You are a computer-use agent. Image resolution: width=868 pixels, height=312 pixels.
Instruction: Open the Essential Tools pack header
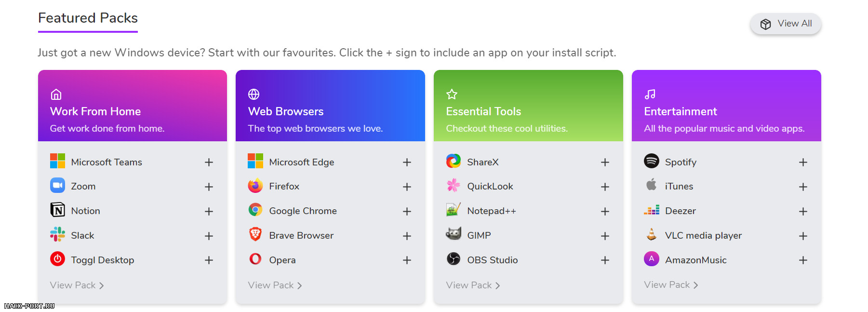point(528,106)
